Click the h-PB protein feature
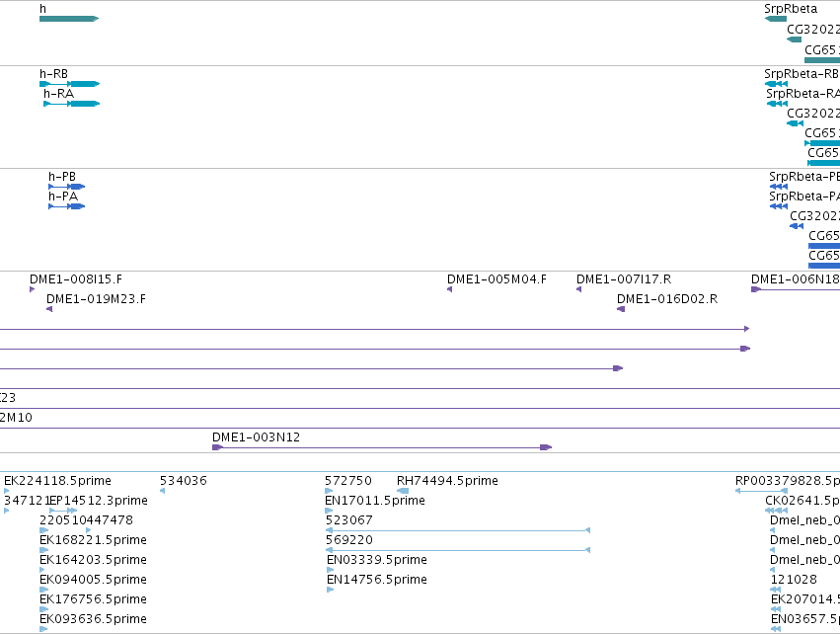840x634 pixels. coord(66,187)
